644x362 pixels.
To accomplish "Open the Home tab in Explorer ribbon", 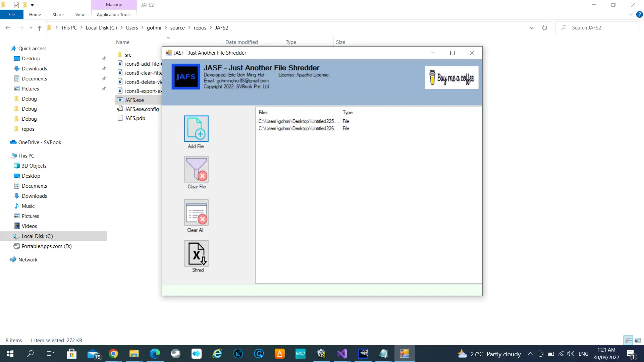I will 35,15.
